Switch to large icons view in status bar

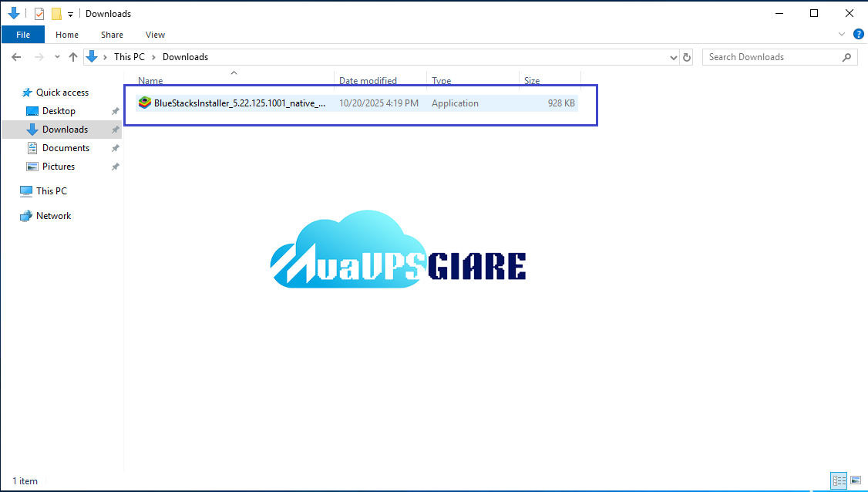point(855,480)
